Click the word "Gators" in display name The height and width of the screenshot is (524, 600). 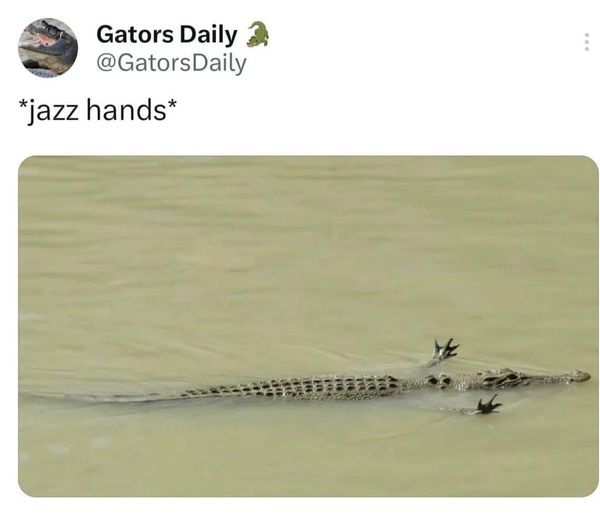[x=135, y=34]
